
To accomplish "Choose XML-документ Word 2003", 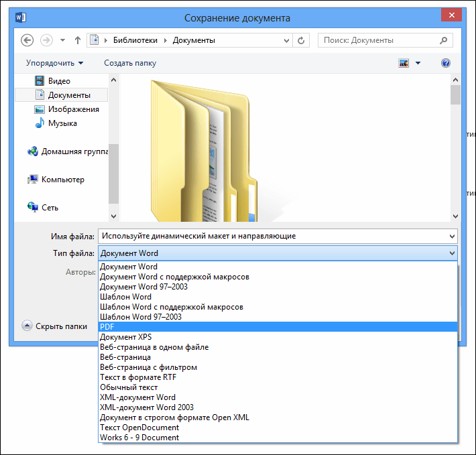I will 278,407.
